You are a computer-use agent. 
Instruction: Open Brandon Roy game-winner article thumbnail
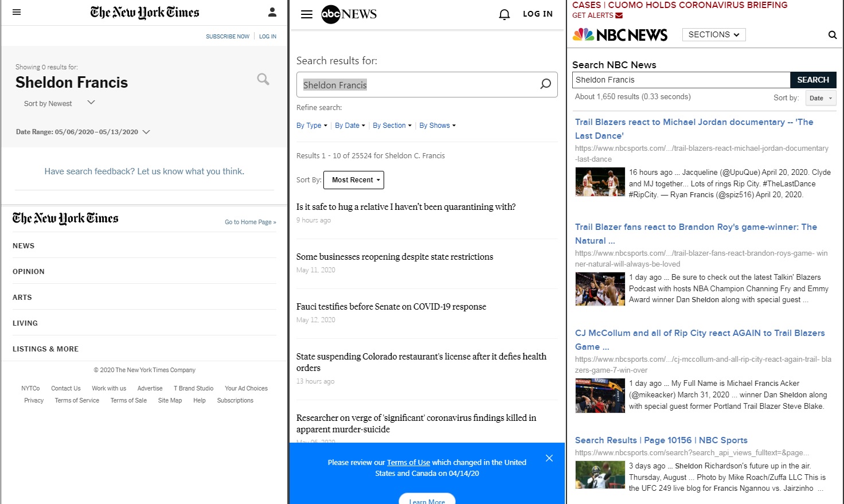pos(600,289)
